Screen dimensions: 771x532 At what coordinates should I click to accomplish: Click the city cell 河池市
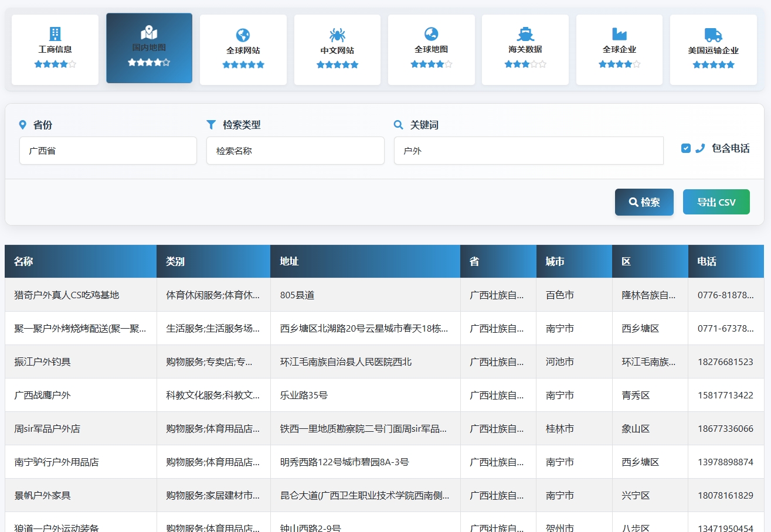click(x=574, y=362)
